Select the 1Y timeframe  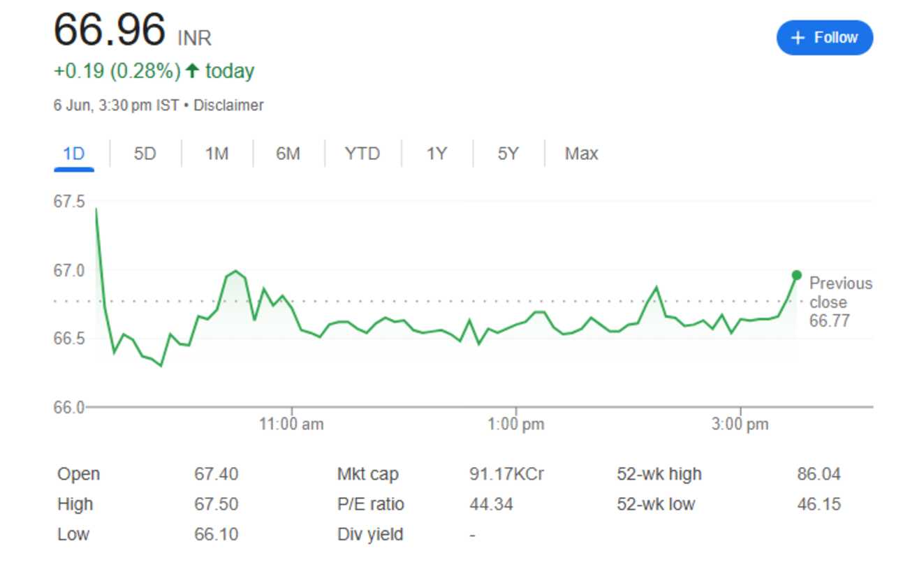pos(435,153)
